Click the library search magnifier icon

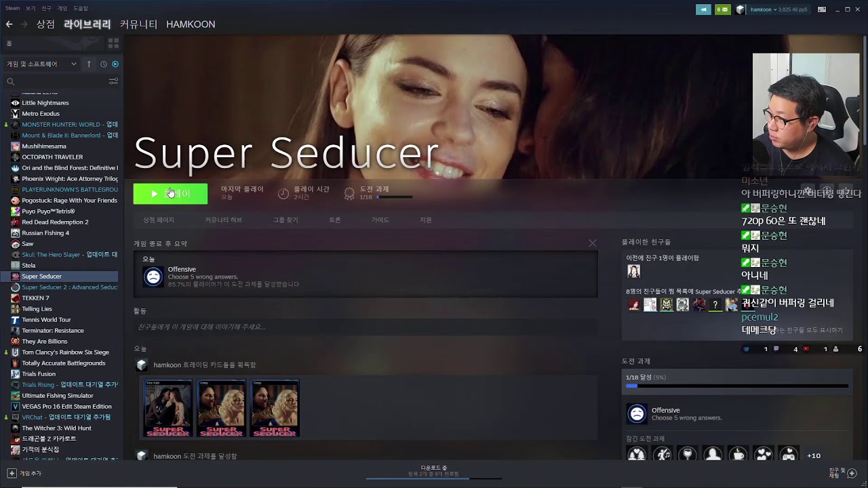point(10,81)
